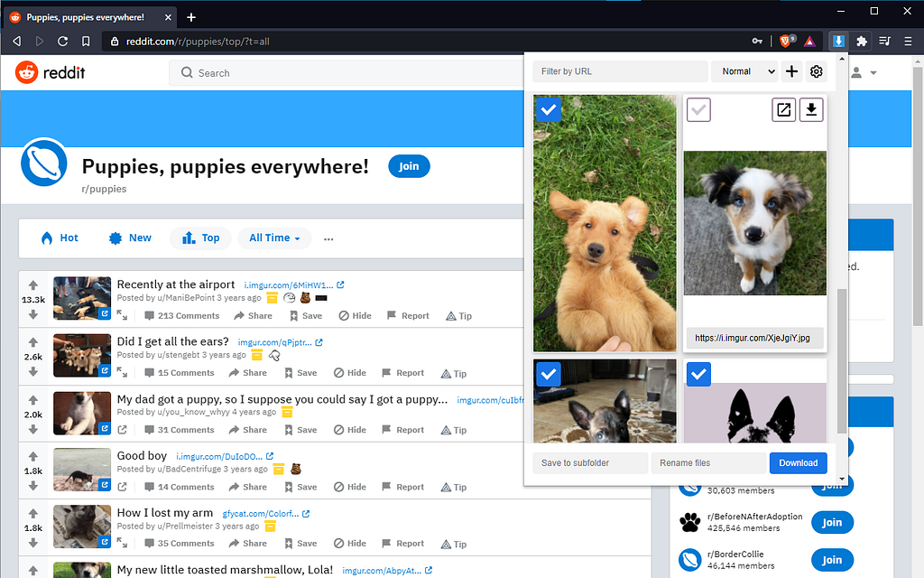Reload the current page
The image size is (924, 578).
click(62, 42)
